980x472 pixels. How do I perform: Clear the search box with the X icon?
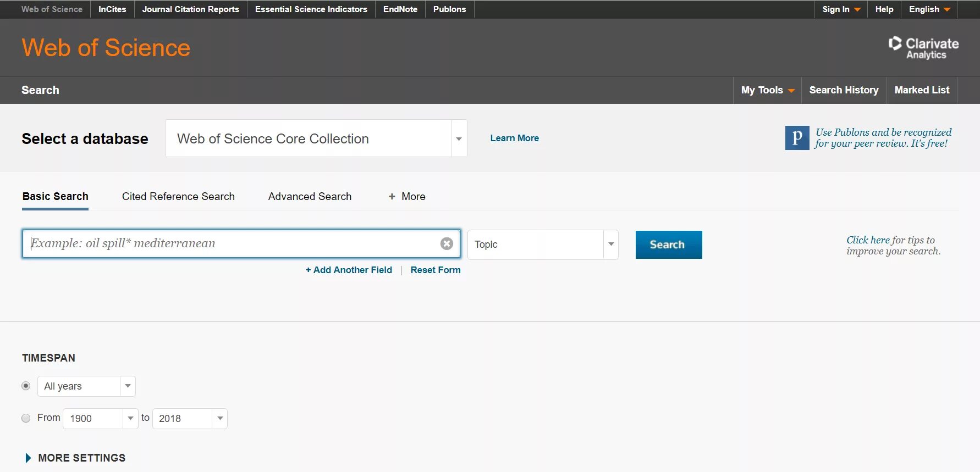(447, 243)
